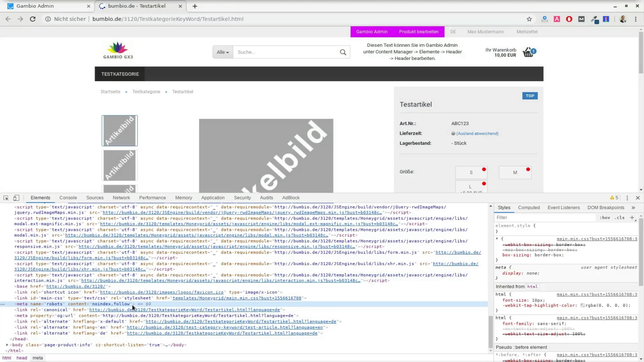
Task: Go to Startseite breadcrumb
Action: pos(110,92)
